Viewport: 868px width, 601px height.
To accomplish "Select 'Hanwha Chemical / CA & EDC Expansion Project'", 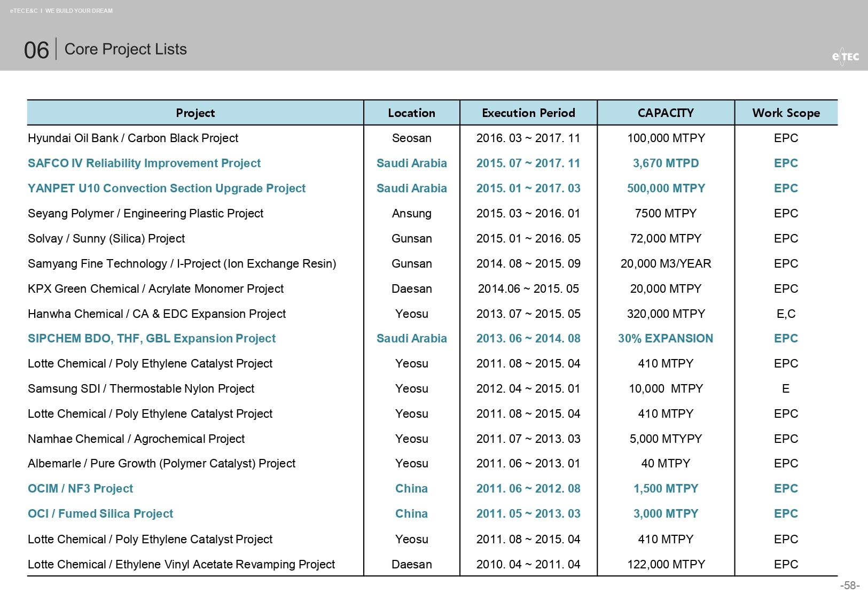I will click(x=157, y=314).
